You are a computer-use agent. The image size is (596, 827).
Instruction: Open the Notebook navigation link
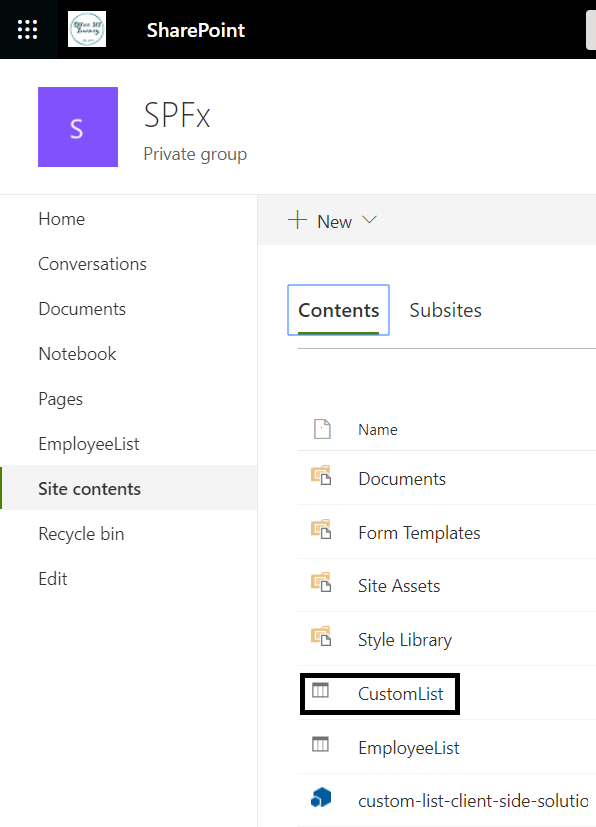click(77, 354)
